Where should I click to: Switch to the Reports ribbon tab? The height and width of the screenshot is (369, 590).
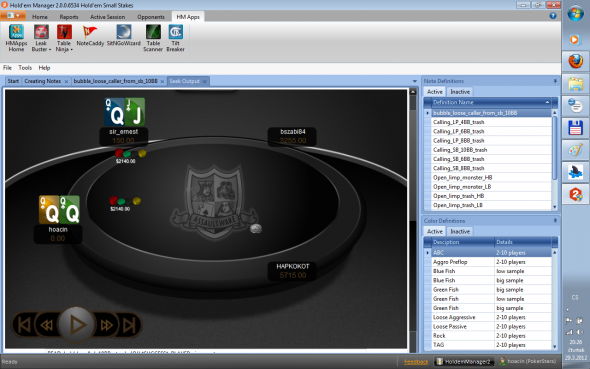click(x=69, y=17)
